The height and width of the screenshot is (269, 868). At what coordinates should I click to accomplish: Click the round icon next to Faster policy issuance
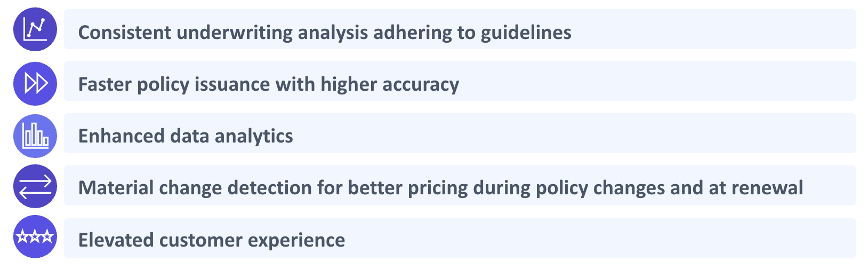[x=35, y=83]
